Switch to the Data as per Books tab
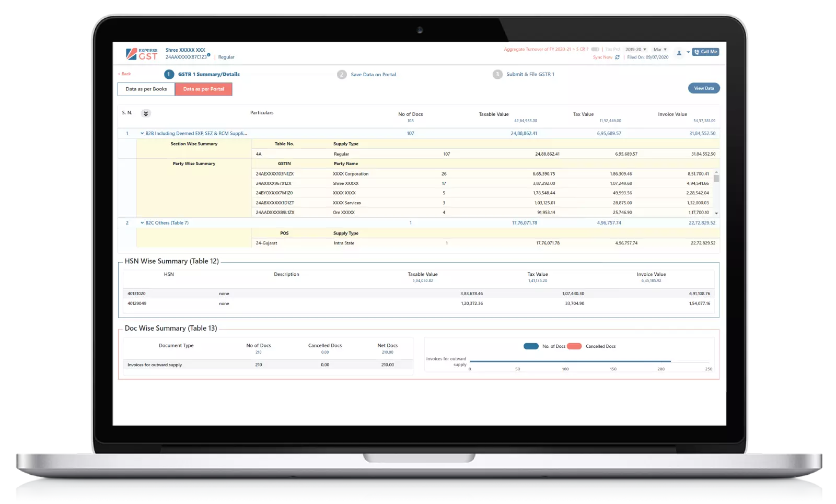The width and height of the screenshot is (836, 504). pyautogui.click(x=146, y=89)
